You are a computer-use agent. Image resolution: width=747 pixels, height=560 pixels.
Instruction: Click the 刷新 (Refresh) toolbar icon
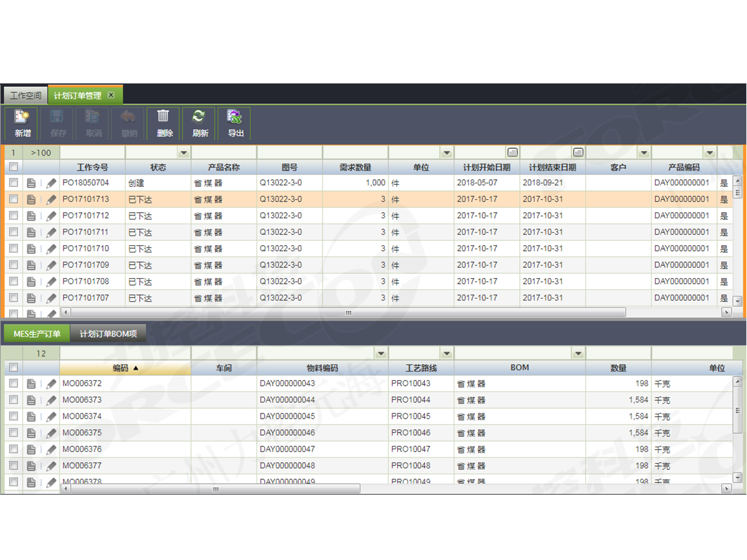point(200,123)
